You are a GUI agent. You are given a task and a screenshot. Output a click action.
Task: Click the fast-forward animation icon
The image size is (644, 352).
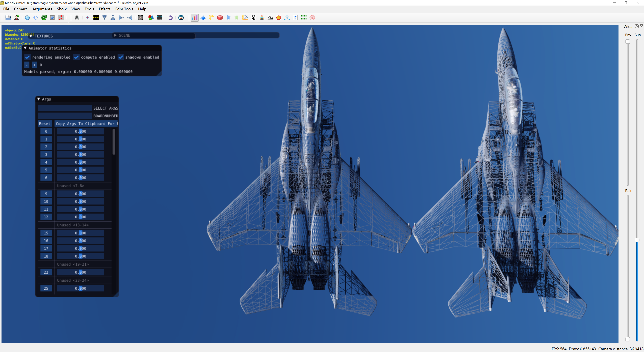tap(53, 18)
